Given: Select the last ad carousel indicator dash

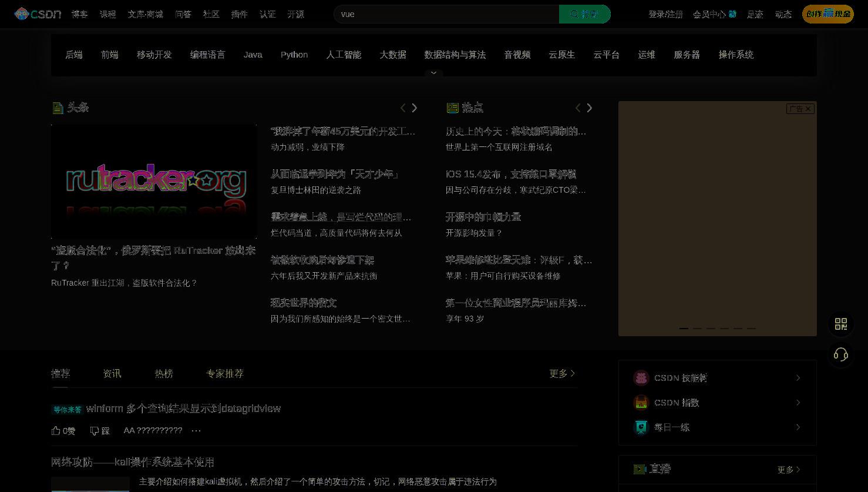Looking at the screenshot, I should point(751,329).
